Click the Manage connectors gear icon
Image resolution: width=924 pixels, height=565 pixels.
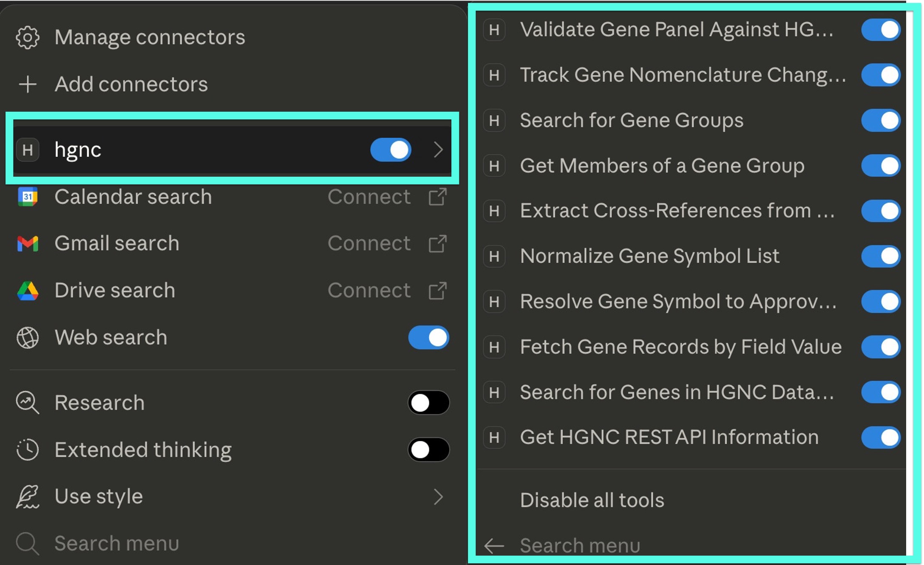tap(28, 37)
